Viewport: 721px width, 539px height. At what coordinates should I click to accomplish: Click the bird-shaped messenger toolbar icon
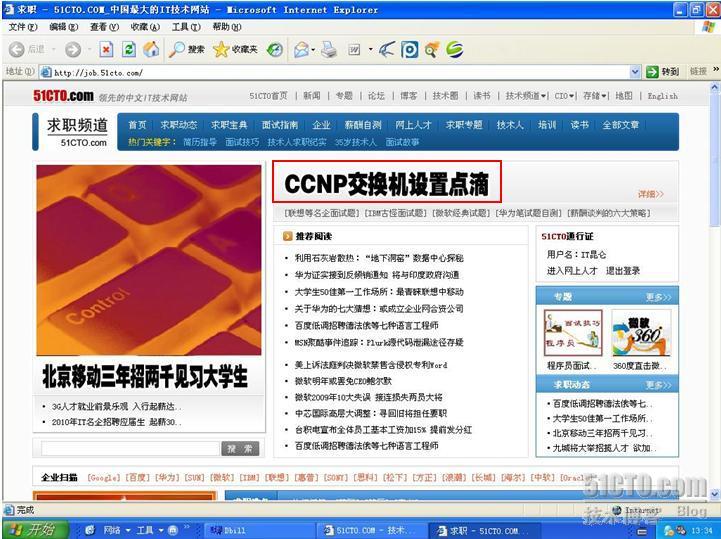pos(387,49)
